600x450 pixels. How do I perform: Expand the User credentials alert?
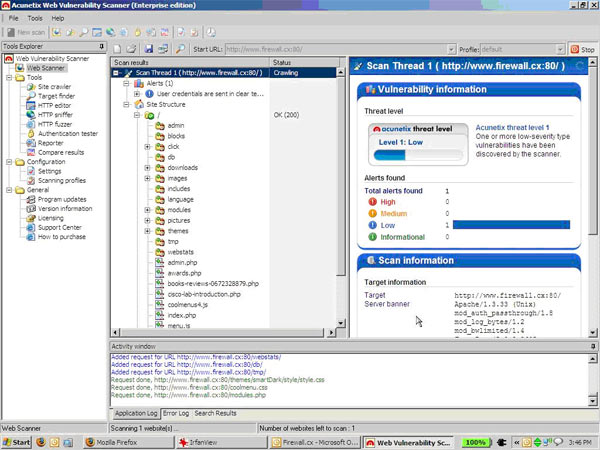pyautogui.click(x=137, y=94)
